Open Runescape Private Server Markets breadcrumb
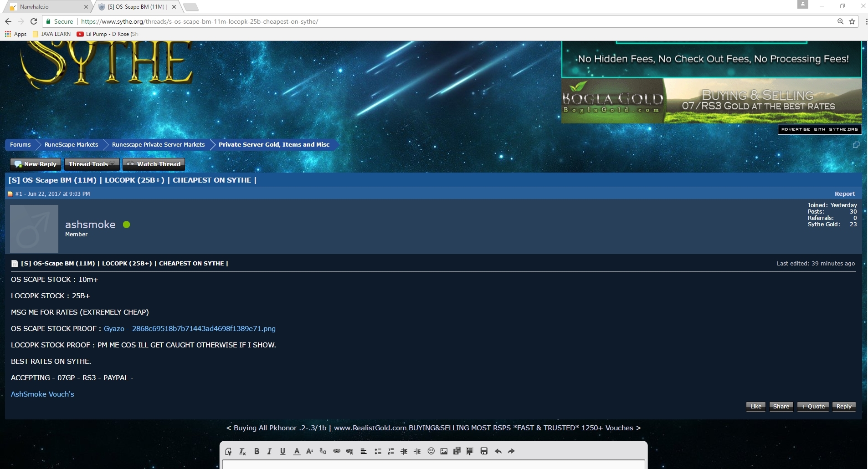 [x=158, y=145]
